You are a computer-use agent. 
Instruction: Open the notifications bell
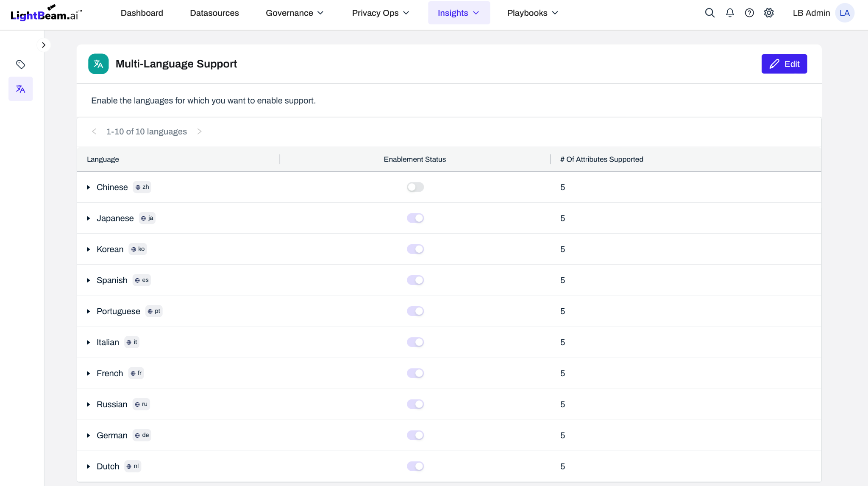point(730,13)
